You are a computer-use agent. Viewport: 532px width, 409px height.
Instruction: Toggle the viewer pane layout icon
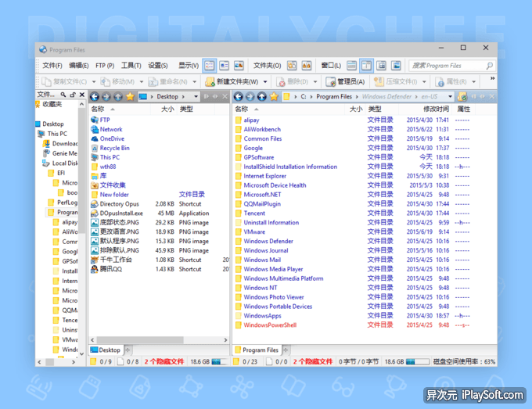click(396, 66)
